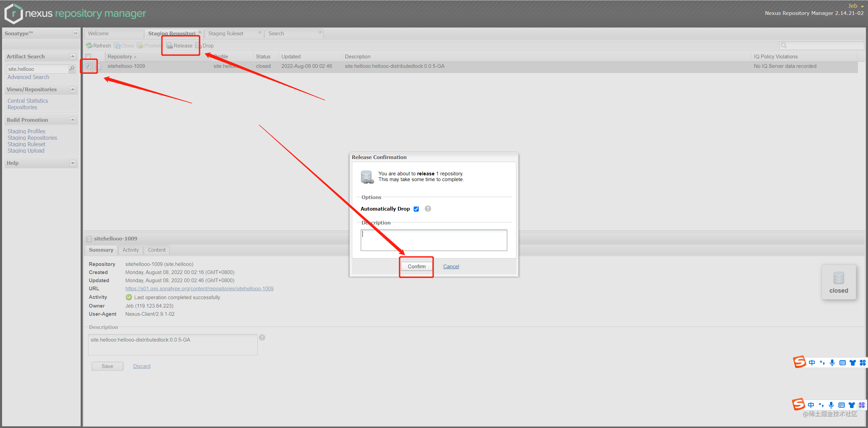Viewport: 868px width, 428px height.
Task: Collapse the Build Promotion section
Action: point(73,120)
